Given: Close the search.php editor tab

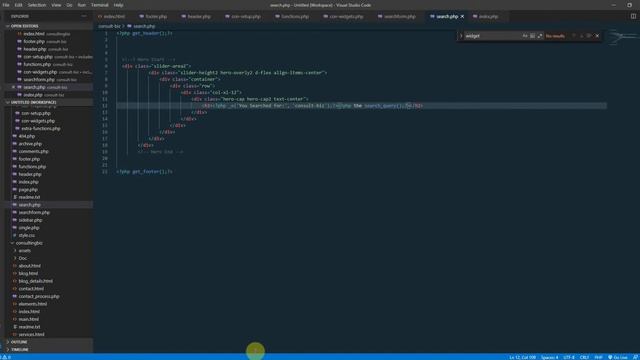Looking at the screenshot, I should coord(462,16).
